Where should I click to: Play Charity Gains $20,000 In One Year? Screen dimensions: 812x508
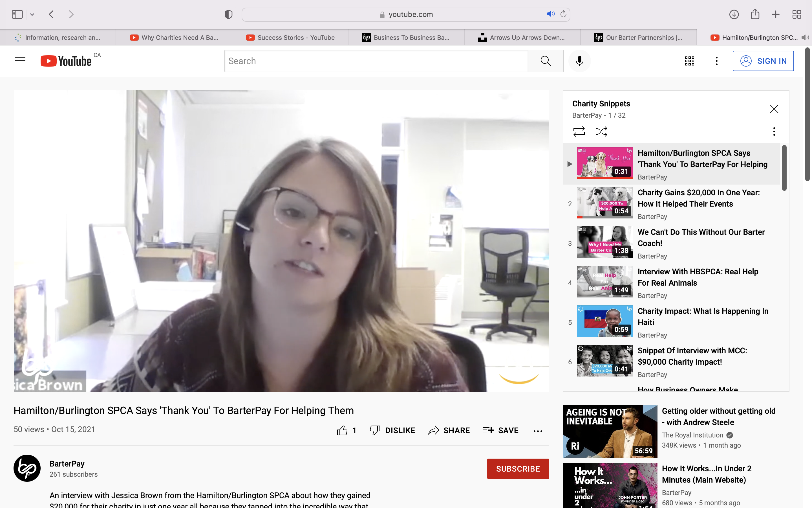coord(671,203)
